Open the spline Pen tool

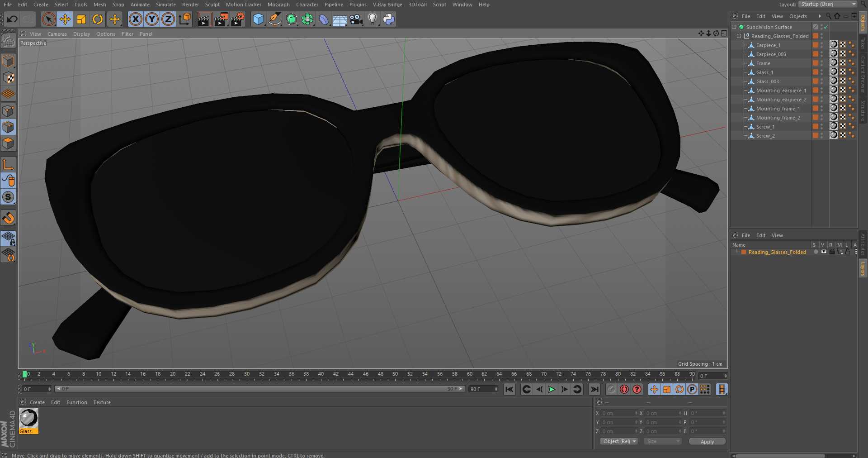point(274,19)
